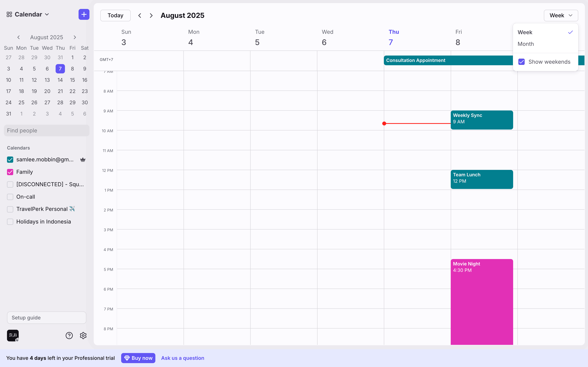Click mini calendar previous month arrow

(x=18, y=37)
